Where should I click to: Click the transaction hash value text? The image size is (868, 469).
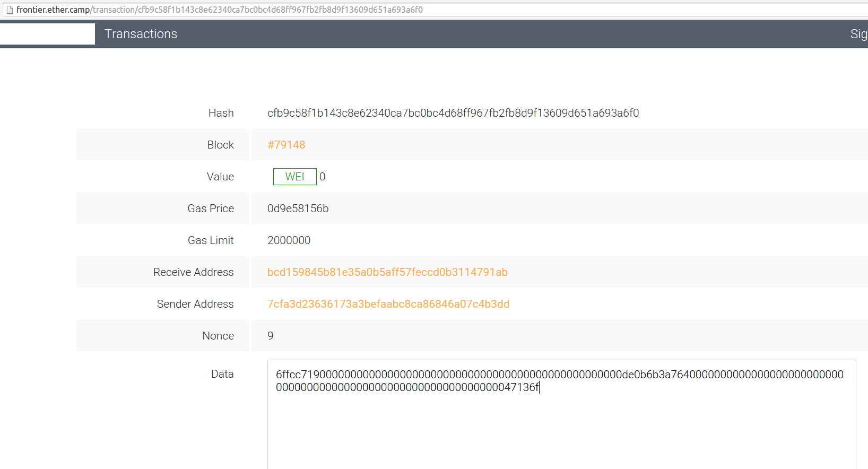453,113
